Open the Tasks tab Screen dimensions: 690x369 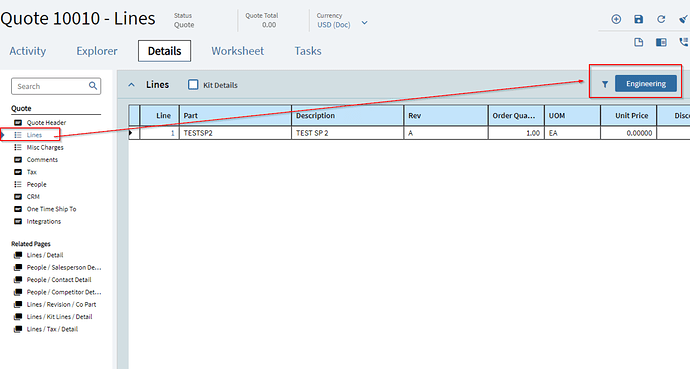pos(308,51)
